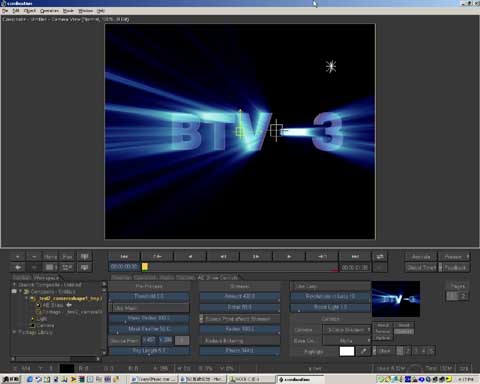Switch to the Timeline tab
The height and width of the screenshot is (384, 480).
[x=121, y=277]
